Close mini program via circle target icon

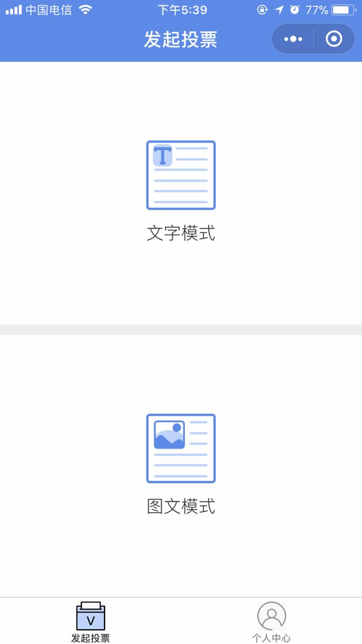coord(334,39)
